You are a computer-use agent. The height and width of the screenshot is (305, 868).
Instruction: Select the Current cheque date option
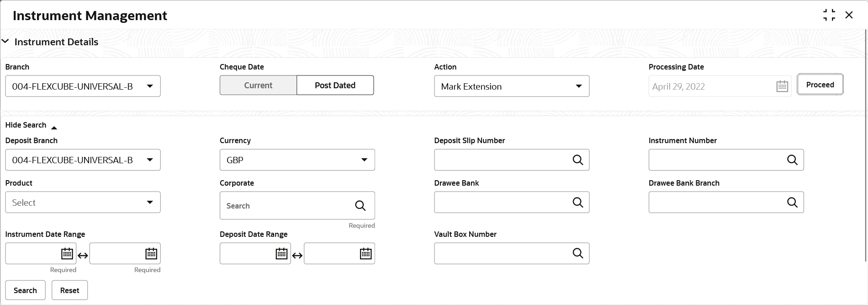[x=258, y=86]
